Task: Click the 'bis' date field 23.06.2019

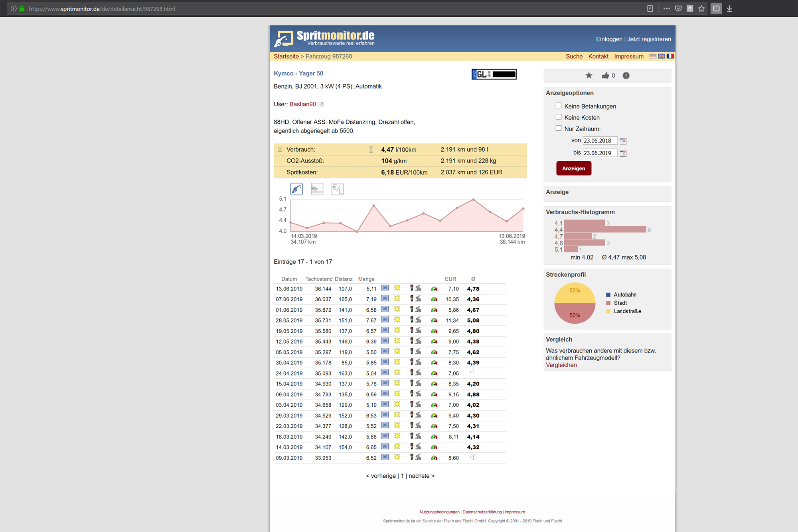Action: (x=600, y=153)
